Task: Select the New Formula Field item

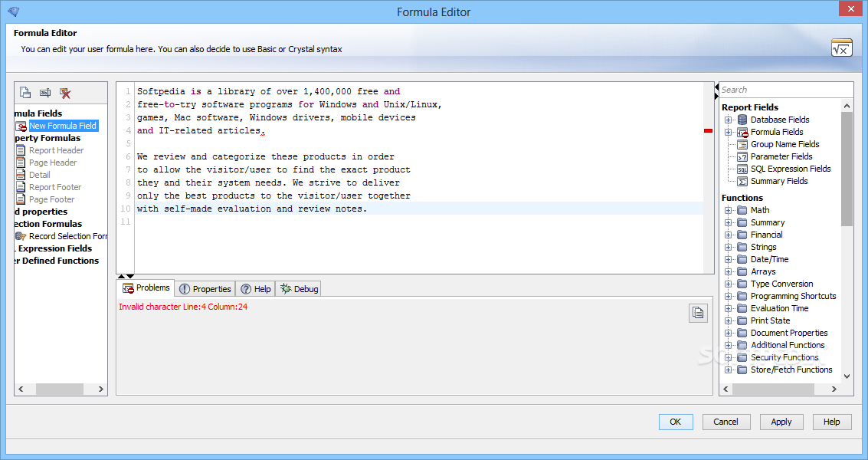Action: [x=63, y=126]
